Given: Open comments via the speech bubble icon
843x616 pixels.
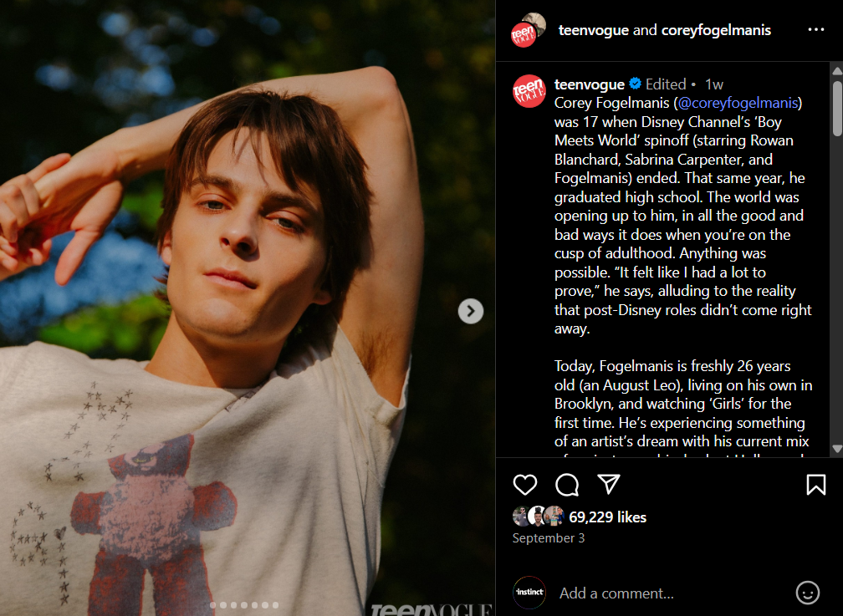Looking at the screenshot, I should [x=567, y=485].
